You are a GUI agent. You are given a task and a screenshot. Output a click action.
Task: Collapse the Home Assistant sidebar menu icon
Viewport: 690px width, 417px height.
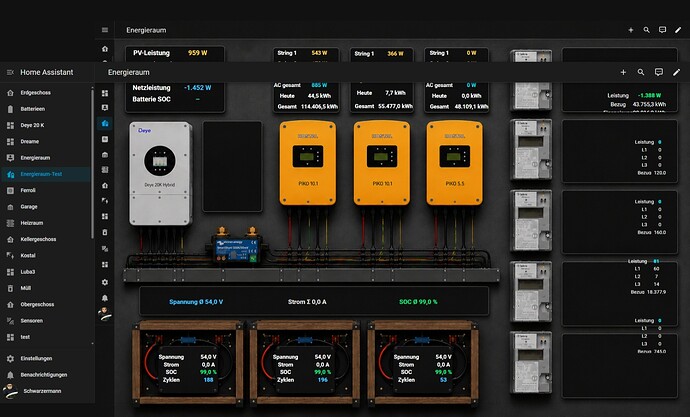tap(10, 72)
